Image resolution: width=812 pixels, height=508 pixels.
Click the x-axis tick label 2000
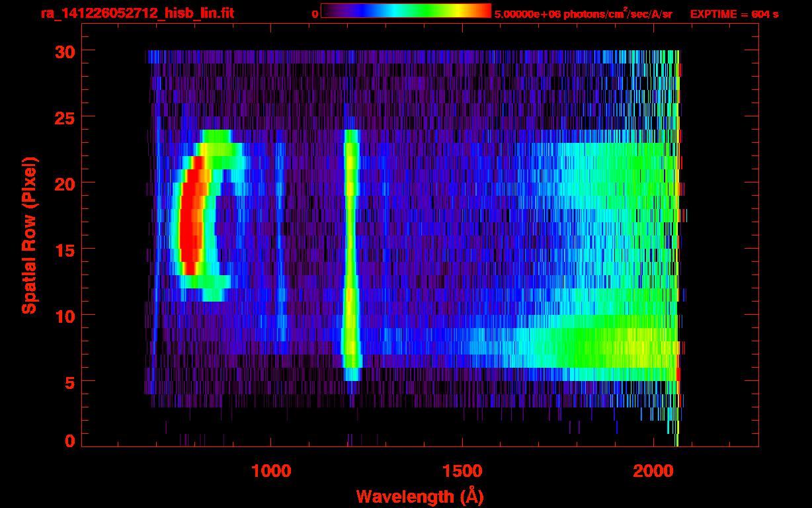(x=653, y=471)
